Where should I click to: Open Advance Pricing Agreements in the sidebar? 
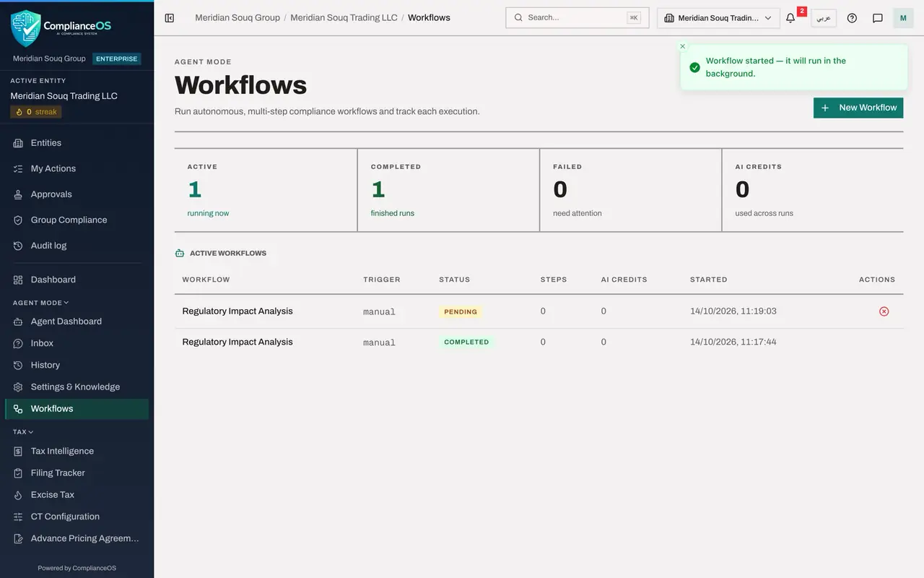(77, 538)
